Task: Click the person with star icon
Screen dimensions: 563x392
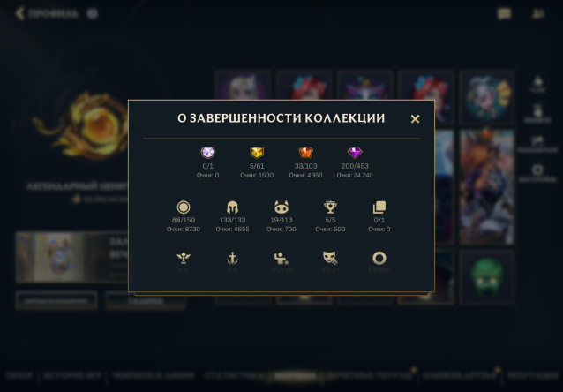Action: point(281,258)
